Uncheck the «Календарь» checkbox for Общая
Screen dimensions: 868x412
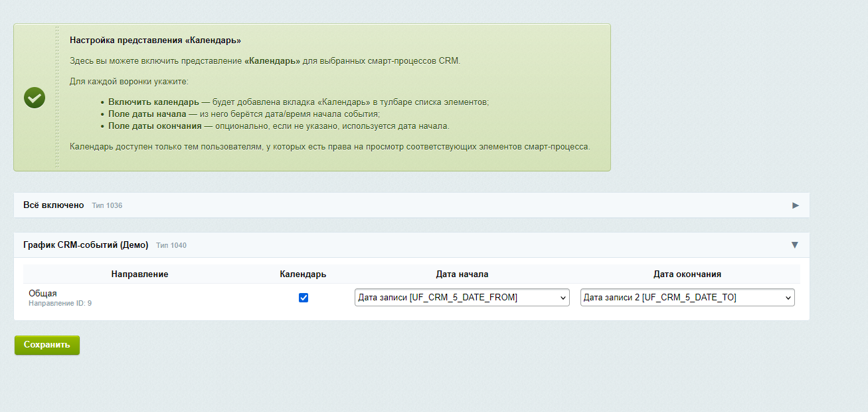pos(304,298)
